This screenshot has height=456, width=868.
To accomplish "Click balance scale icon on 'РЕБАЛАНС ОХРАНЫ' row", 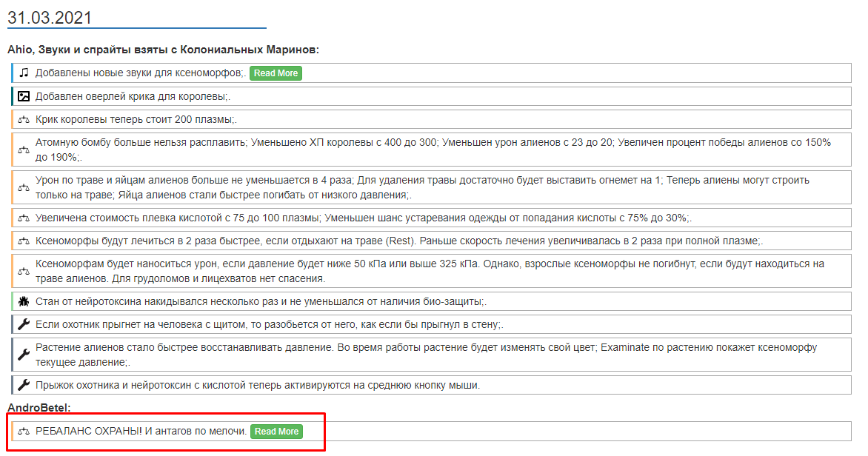I will pyautogui.click(x=24, y=431).
